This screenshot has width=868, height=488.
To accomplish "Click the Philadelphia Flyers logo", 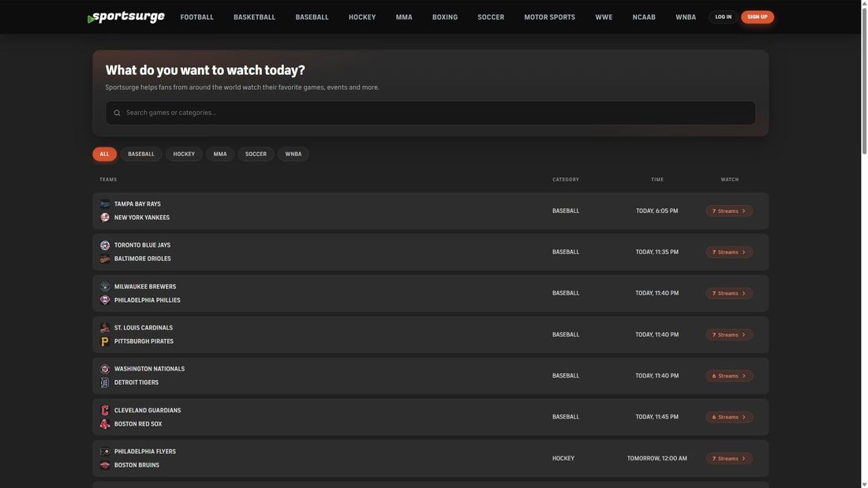I will click(105, 452).
